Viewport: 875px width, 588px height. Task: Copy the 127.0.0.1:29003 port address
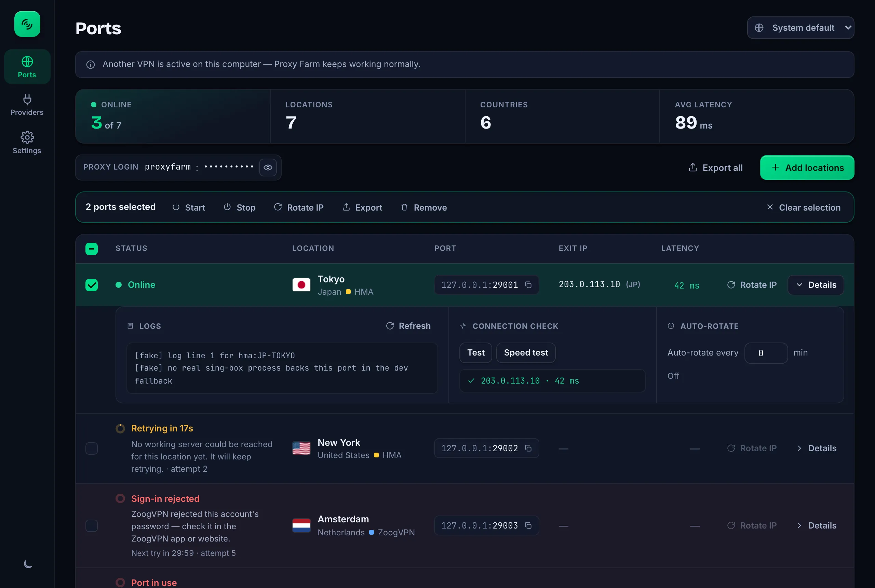(528, 526)
